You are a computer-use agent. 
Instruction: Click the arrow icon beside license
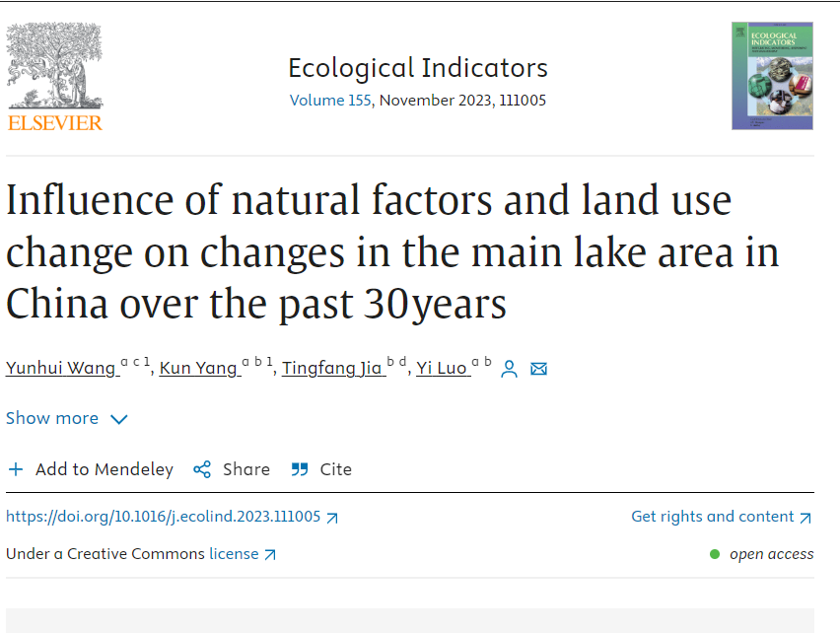270,555
